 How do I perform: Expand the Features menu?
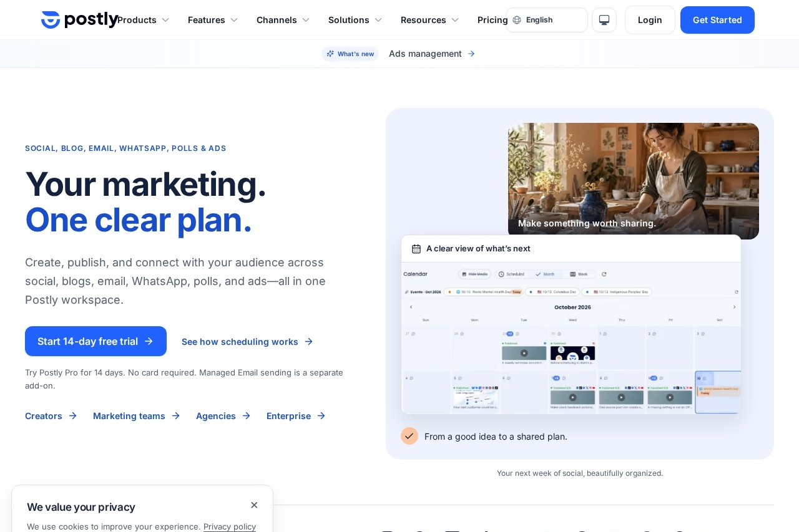coord(213,20)
